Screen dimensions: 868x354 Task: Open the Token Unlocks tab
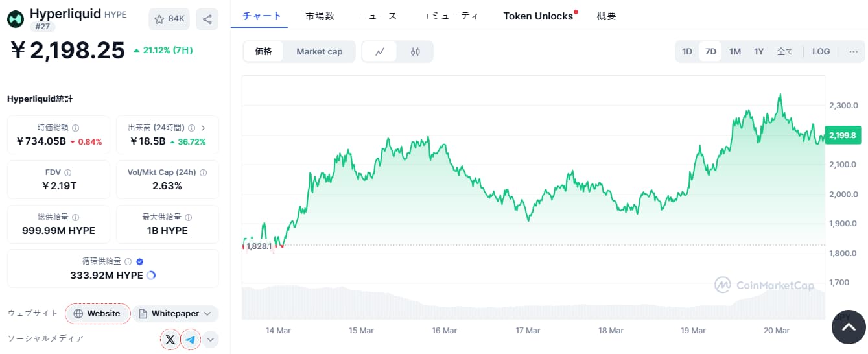tap(538, 16)
